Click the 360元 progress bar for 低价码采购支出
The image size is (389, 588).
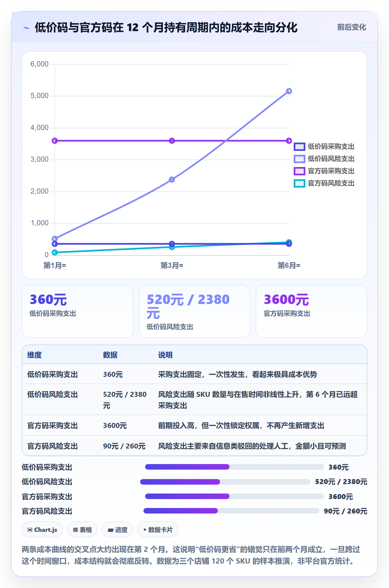[235, 467]
